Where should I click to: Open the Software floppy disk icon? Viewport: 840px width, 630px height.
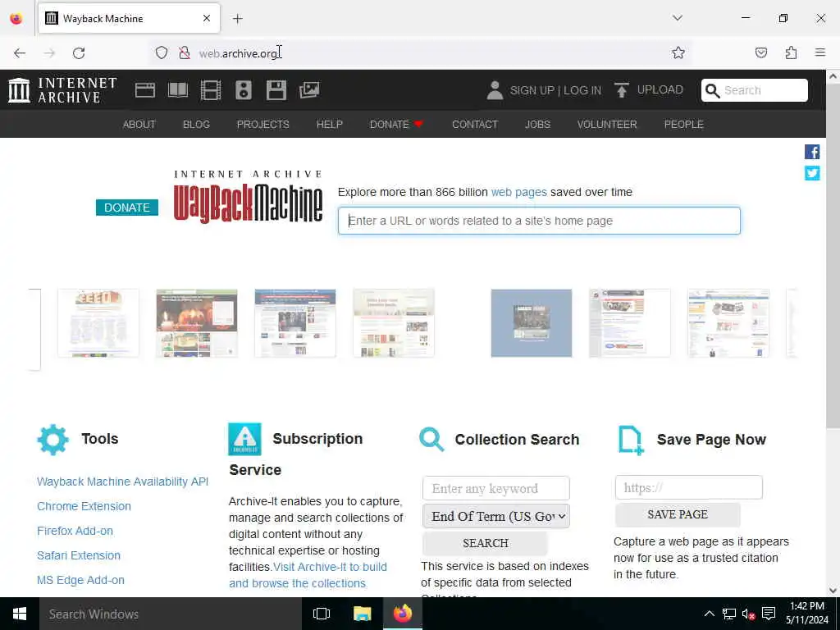pos(276,90)
